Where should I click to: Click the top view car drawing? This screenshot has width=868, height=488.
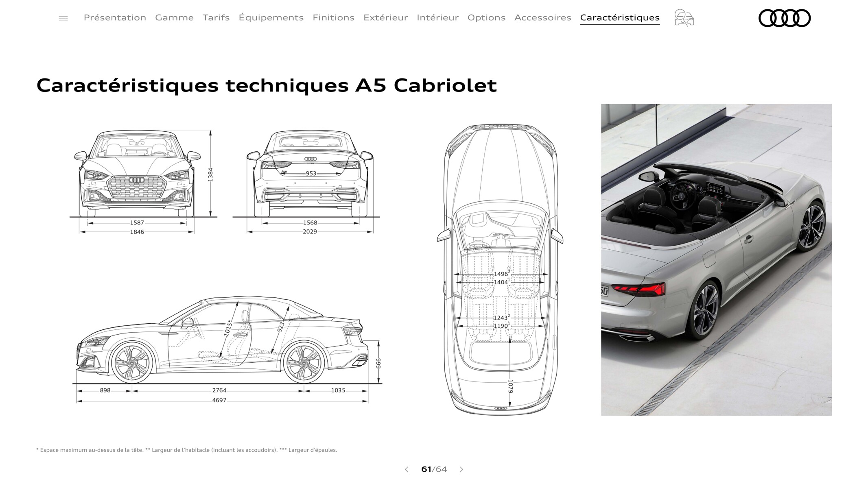pyautogui.click(x=500, y=269)
